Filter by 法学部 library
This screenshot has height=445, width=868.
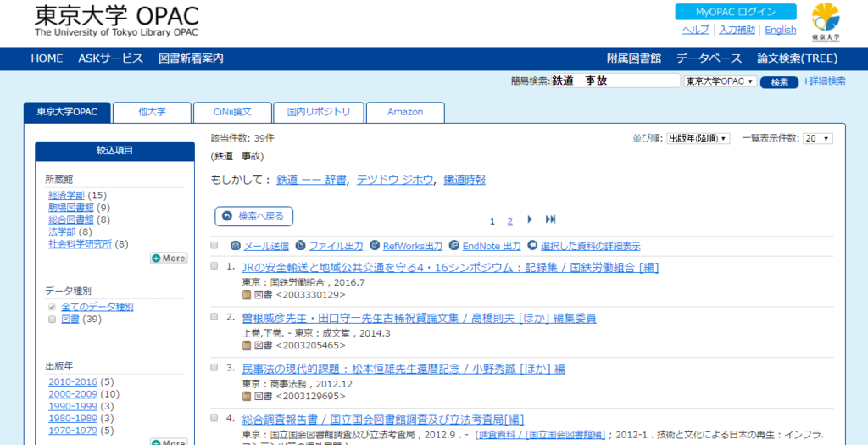[62, 232]
